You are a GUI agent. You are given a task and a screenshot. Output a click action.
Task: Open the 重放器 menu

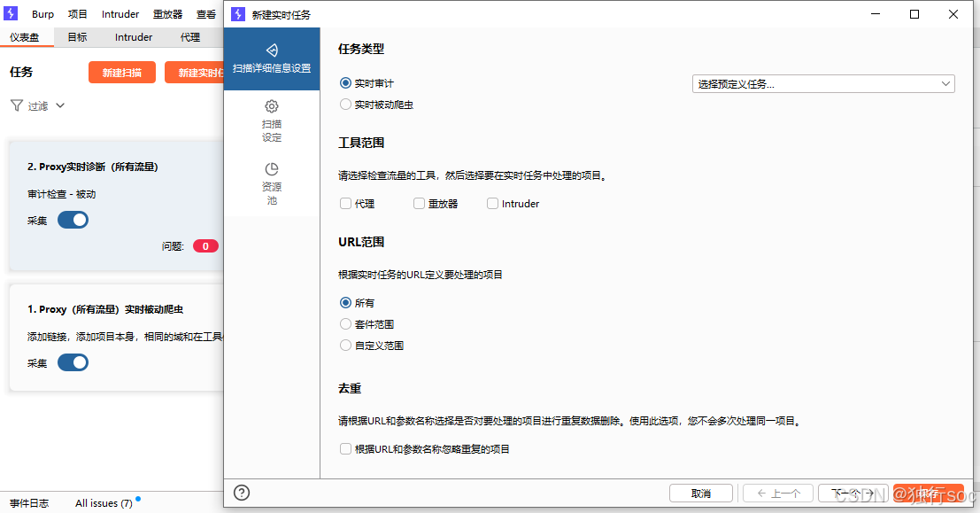pos(167,14)
